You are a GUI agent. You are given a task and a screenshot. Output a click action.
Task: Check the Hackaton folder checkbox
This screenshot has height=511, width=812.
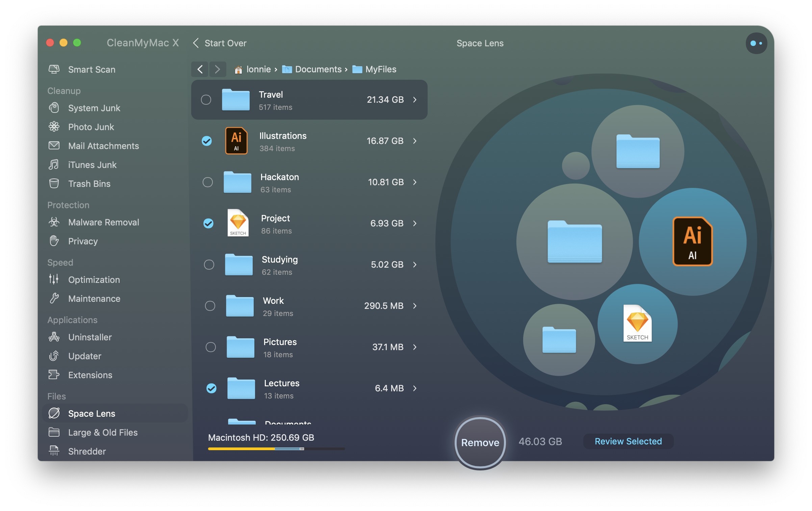[208, 182]
